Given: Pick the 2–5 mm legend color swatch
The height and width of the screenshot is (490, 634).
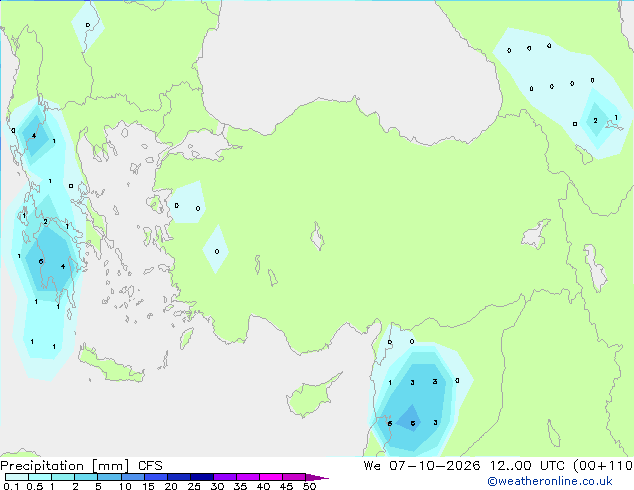Looking at the screenshot, I should (x=86, y=477).
